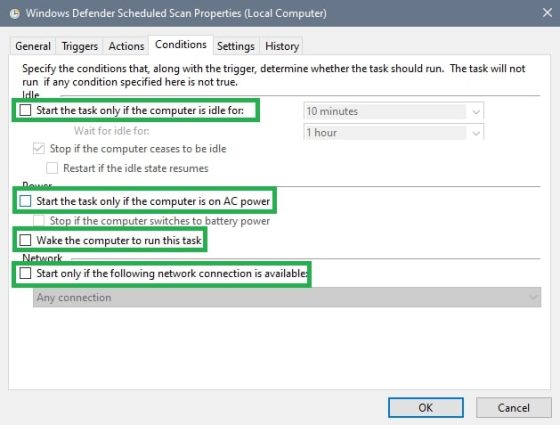Expand the Any connection network dropdown

pyautogui.click(x=287, y=297)
